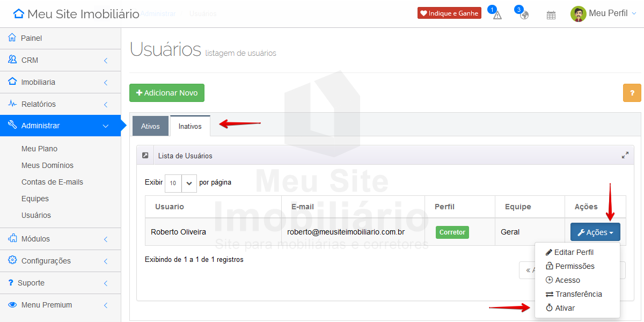644x322 pixels.
Task: Click the orange help question mark button
Action: click(x=632, y=93)
